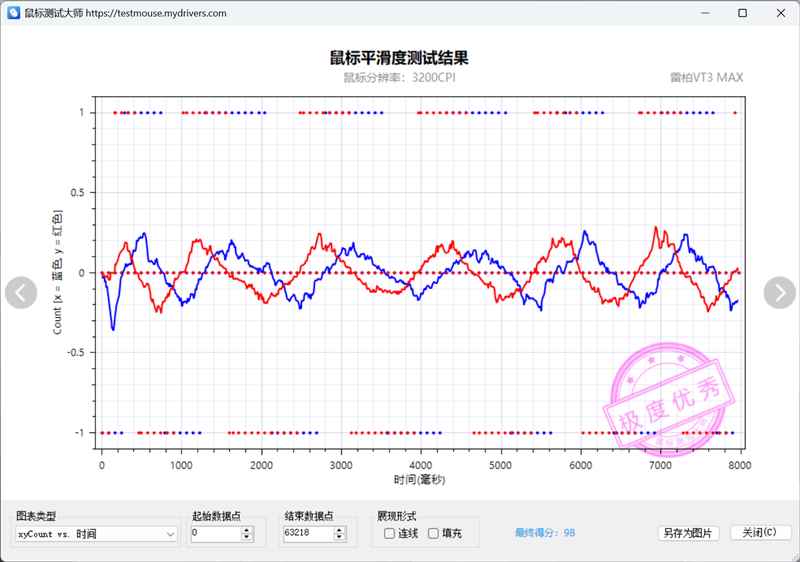Click the 8000 tick on time axis
This screenshot has height=562, width=800.
point(740,465)
